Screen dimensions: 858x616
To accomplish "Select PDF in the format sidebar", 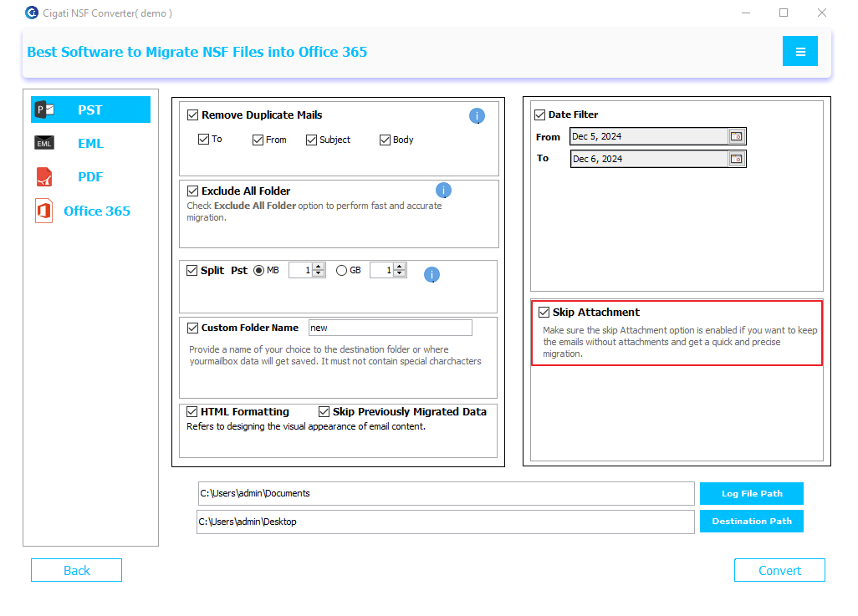I will [91, 177].
